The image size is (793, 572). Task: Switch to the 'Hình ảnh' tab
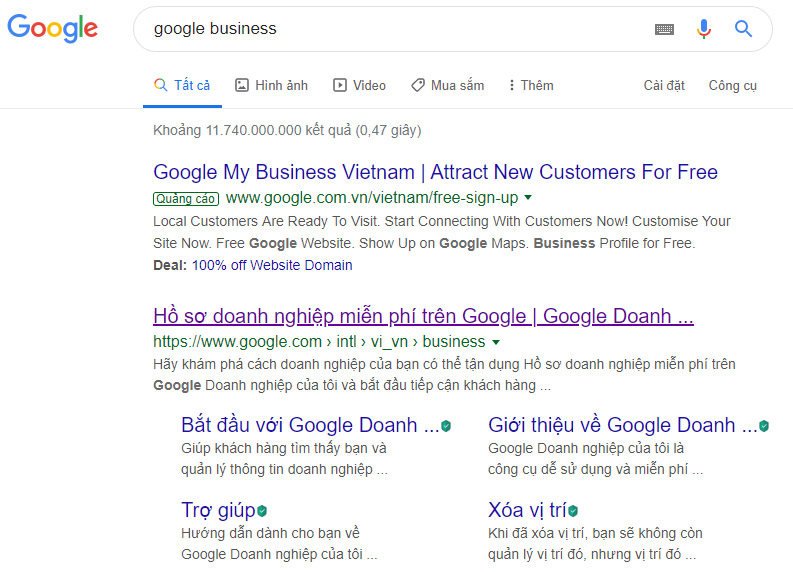[x=272, y=85]
